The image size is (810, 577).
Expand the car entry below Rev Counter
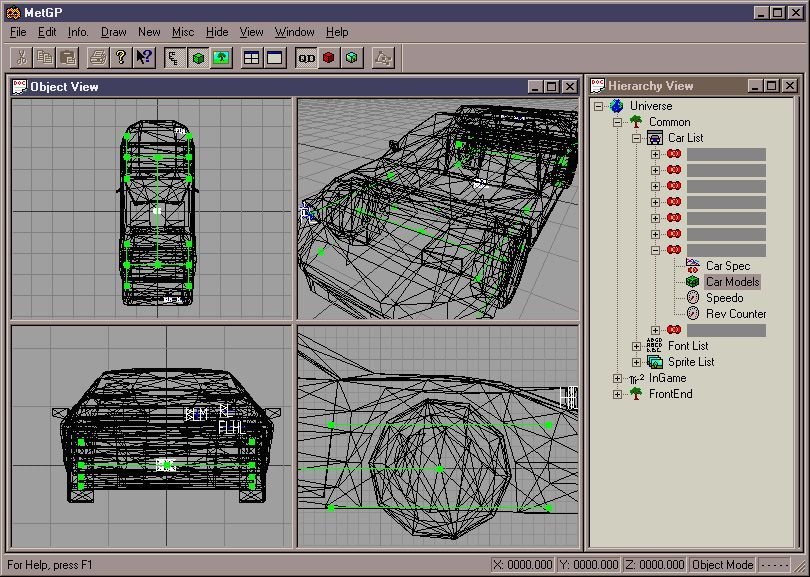point(656,330)
